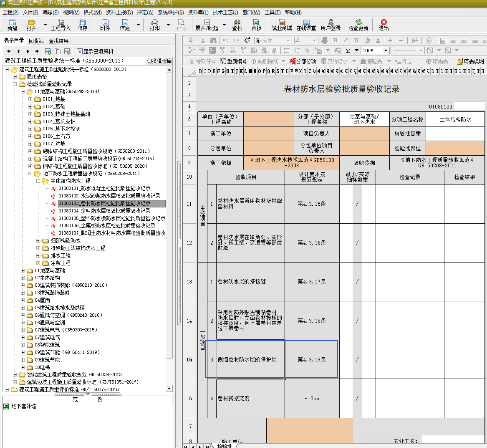
Task: Open the 帮助(H) menu
Action: pos(293,12)
